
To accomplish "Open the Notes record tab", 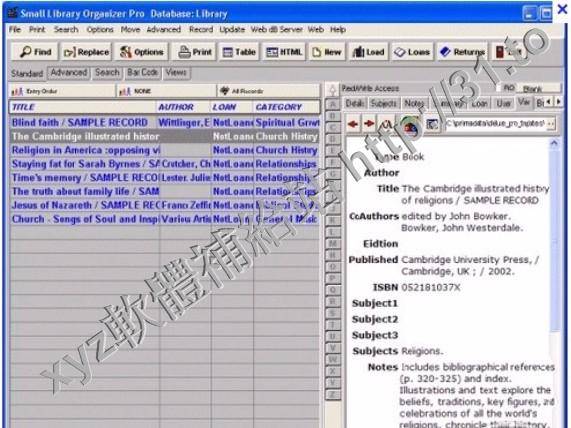I will [414, 103].
